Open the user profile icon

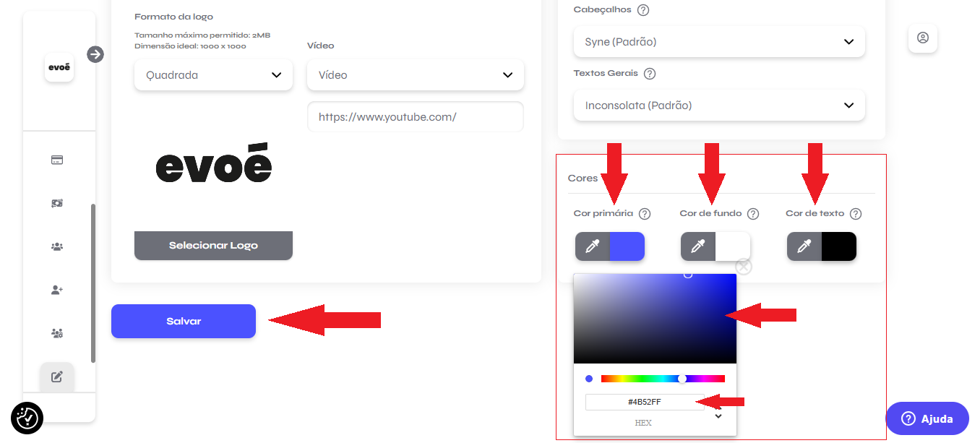pos(923,38)
